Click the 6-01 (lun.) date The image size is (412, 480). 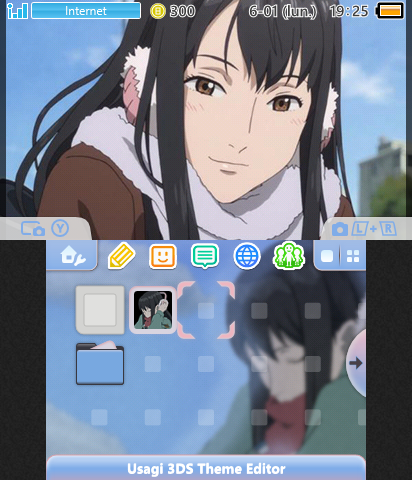283,12
